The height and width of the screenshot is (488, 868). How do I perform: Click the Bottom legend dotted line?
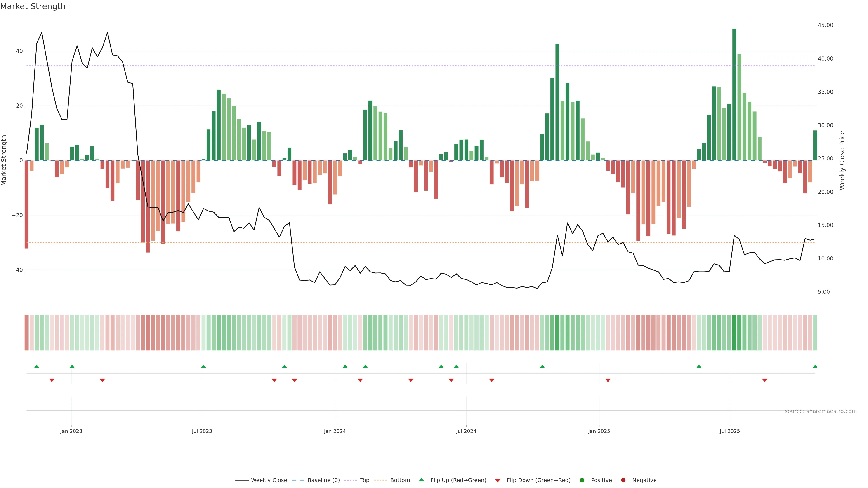point(380,480)
